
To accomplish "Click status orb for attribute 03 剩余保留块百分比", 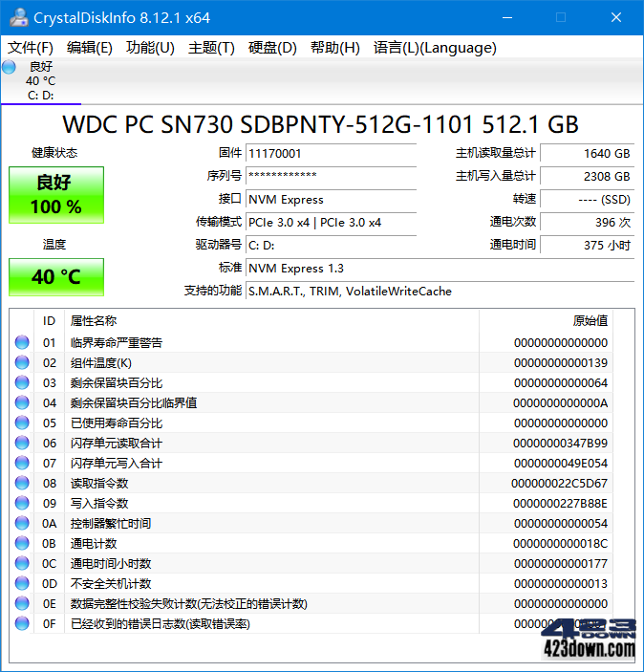I will pyautogui.click(x=22, y=382).
